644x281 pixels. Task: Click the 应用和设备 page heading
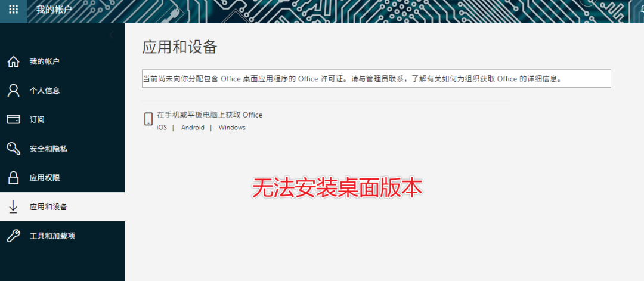click(180, 47)
